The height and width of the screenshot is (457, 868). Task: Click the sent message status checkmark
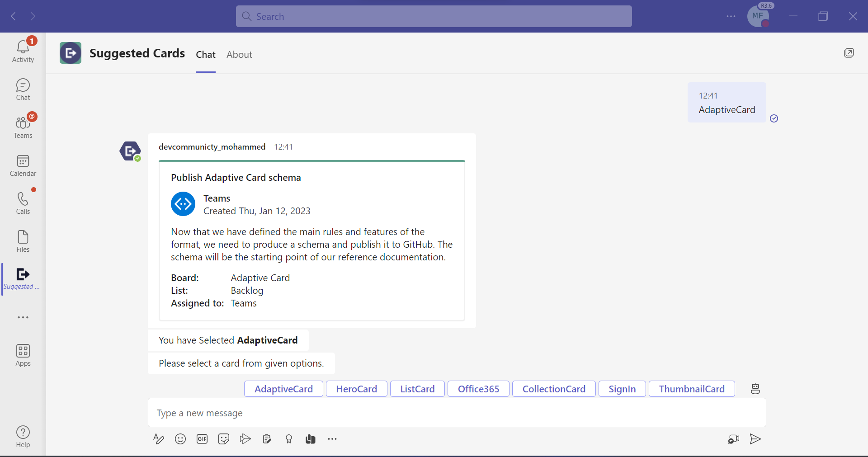[x=774, y=118]
